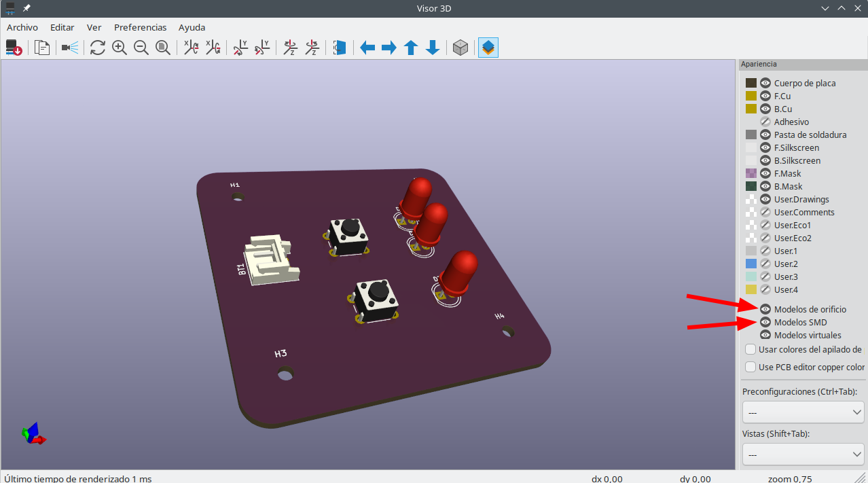
Task: Open the Archivo menu
Action: [x=22, y=28]
